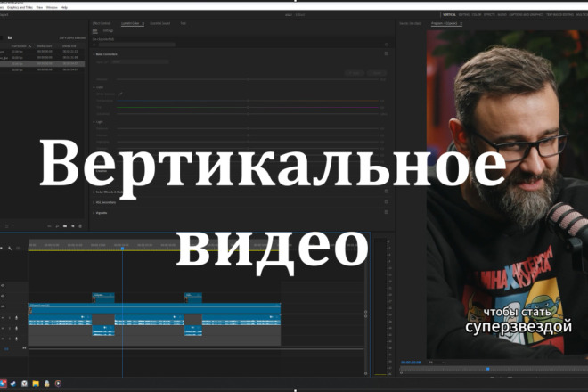Sort by the Media Start column header
Screen dimensions: 588x392
[x=45, y=46]
